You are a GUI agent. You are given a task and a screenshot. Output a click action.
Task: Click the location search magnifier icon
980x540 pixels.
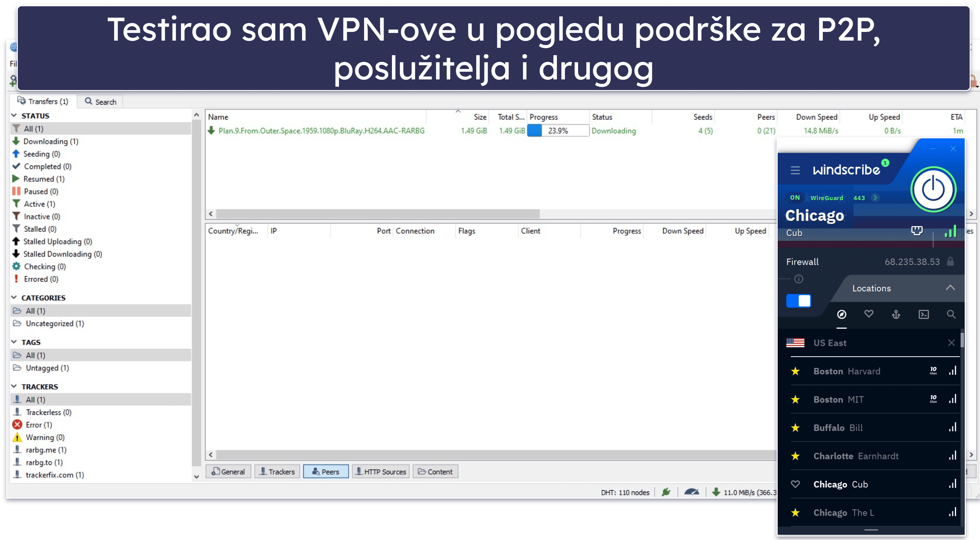pos(951,314)
